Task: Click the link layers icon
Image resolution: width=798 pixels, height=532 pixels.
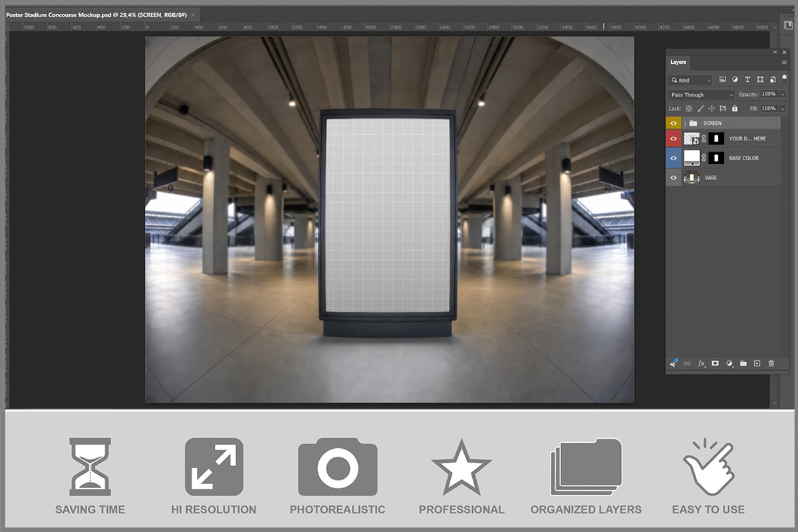Action: point(687,364)
